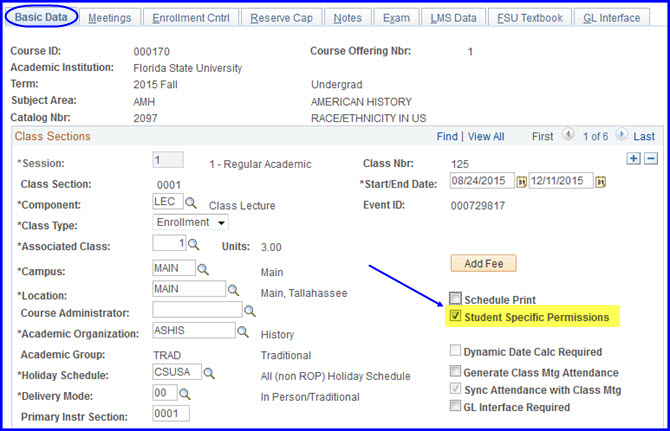
Task: Open lookup for the Component field
Action: coord(191,203)
